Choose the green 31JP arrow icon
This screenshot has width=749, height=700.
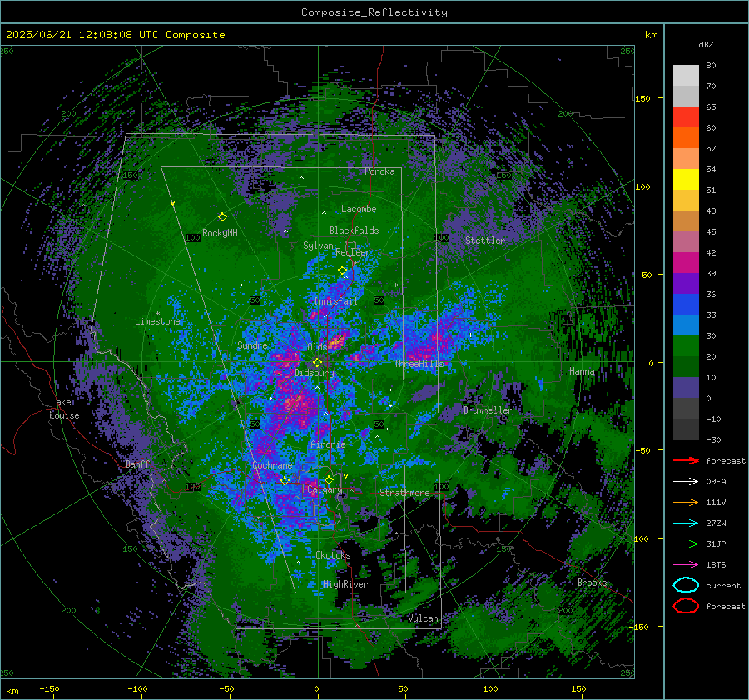point(686,544)
